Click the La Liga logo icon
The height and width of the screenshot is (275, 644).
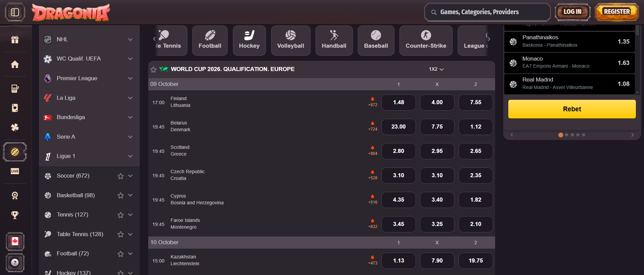pos(48,98)
